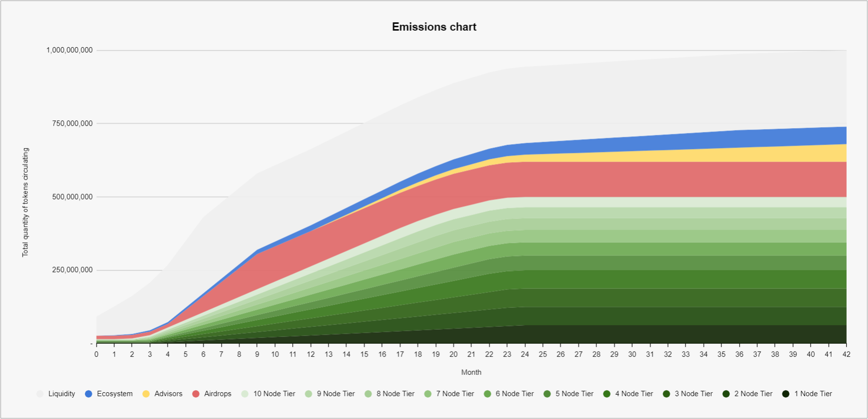Toggle the 9 Node Tier legend label

pyautogui.click(x=335, y=394)
